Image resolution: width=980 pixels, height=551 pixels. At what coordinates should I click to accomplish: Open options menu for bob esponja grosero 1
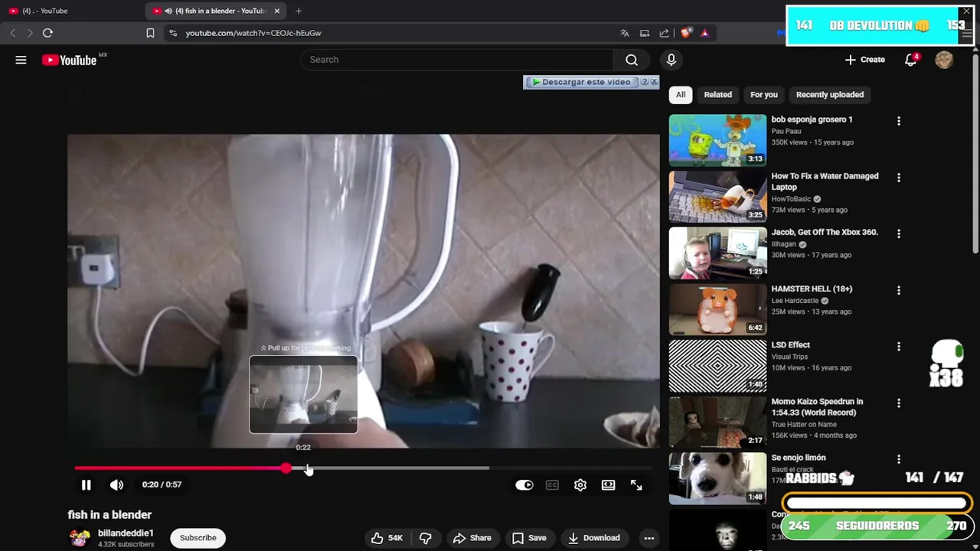899,121
